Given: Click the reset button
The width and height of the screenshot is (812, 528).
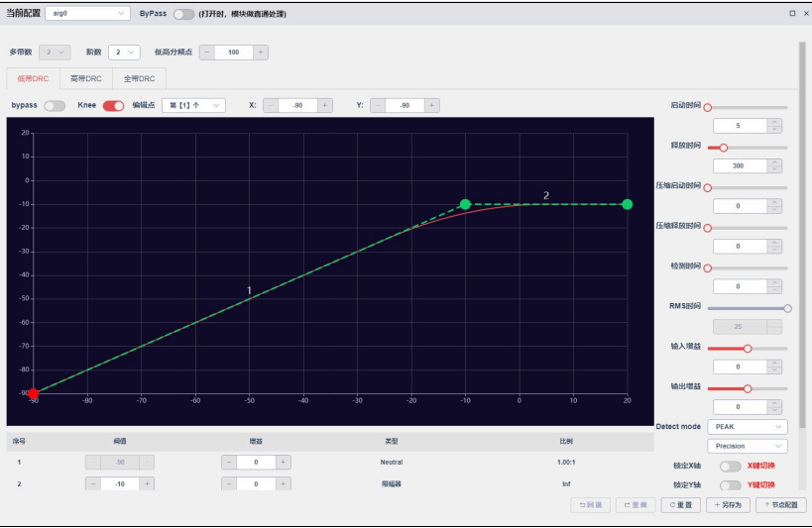Looking at the screenshot, I should click(x=680, y=504).
